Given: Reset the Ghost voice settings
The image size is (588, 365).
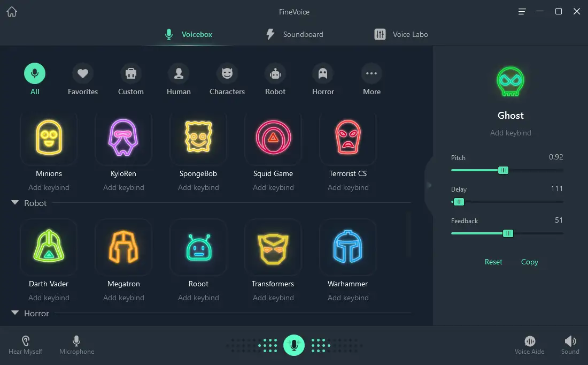Looking at the screenshot, I should coord(493,262).
